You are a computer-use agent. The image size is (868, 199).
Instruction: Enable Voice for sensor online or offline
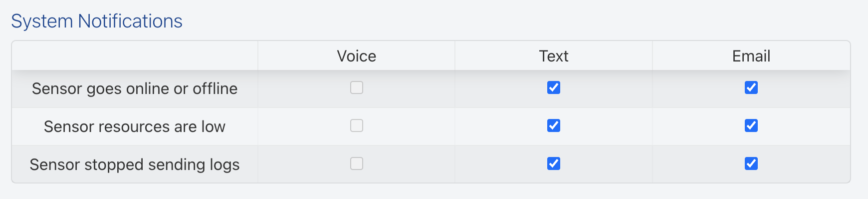click(357, 87)
